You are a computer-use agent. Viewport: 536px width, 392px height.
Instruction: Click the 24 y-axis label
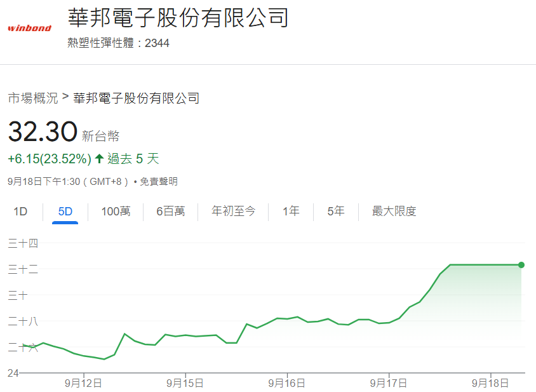pyautogui.click(x=13, y=373)
